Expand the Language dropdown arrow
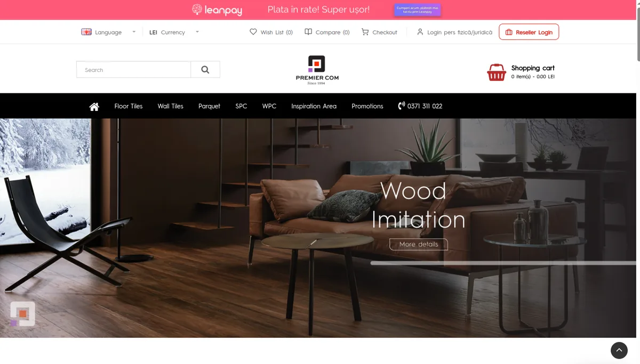This screenshot has height=364, width=640. click(134, 32)
